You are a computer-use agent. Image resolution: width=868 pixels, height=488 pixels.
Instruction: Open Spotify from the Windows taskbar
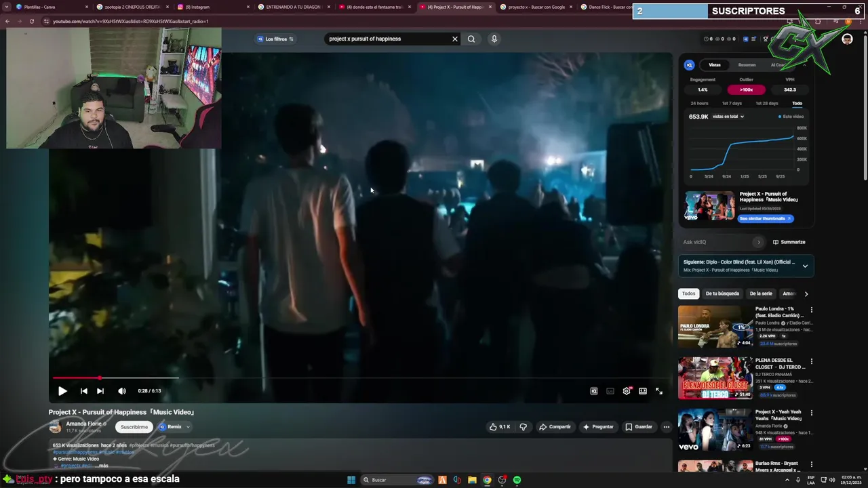tap(517, 480)
